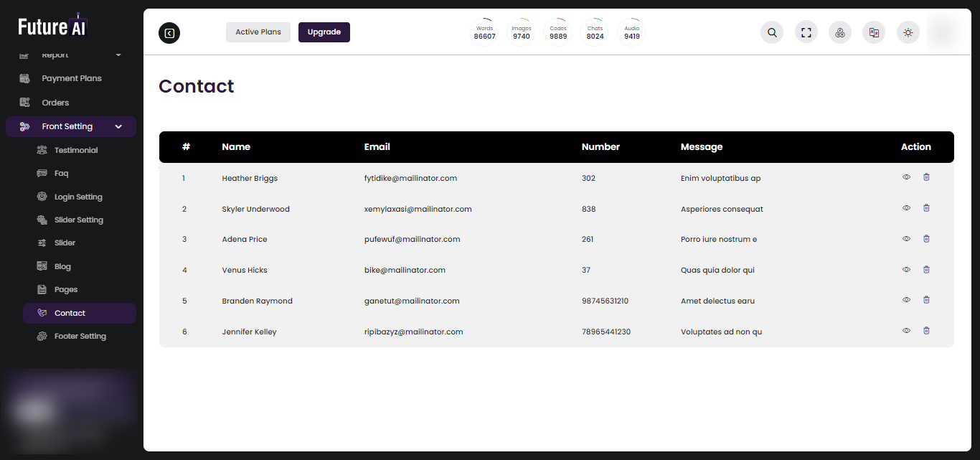Show Branden Raymond's contact details via eye icon
The image size is (980, 460).
tap(906, 300)
